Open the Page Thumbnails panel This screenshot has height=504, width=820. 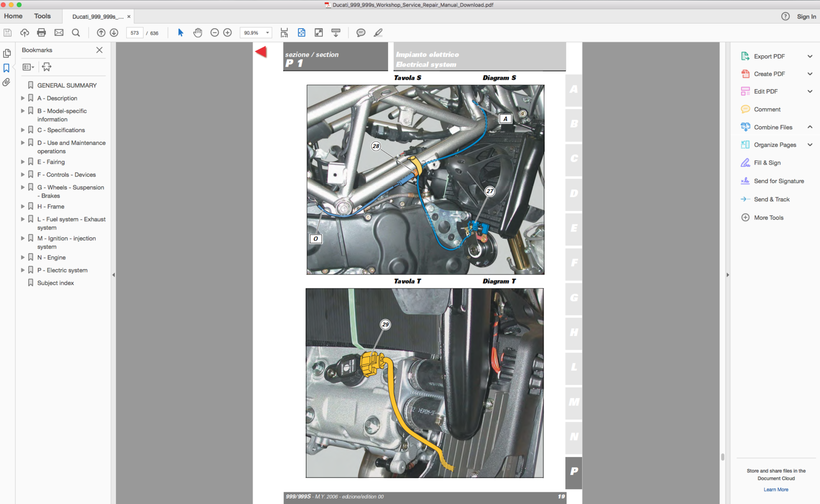[x=7, y=53]
